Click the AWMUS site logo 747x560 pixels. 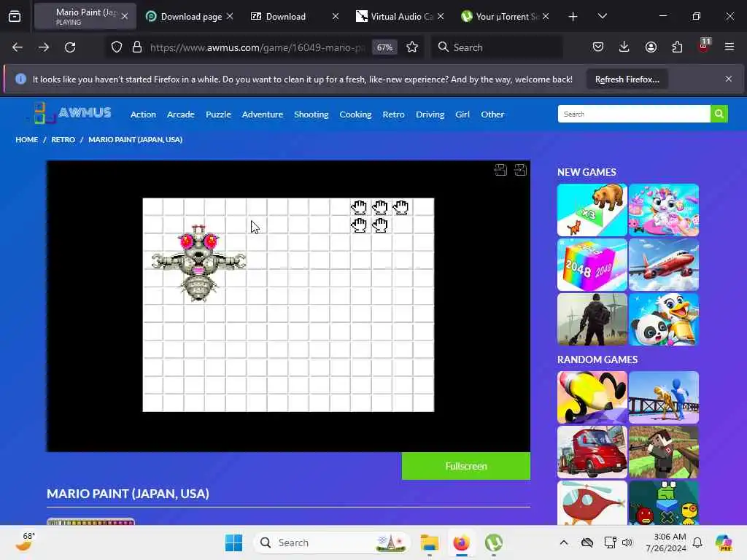(72, 113)
